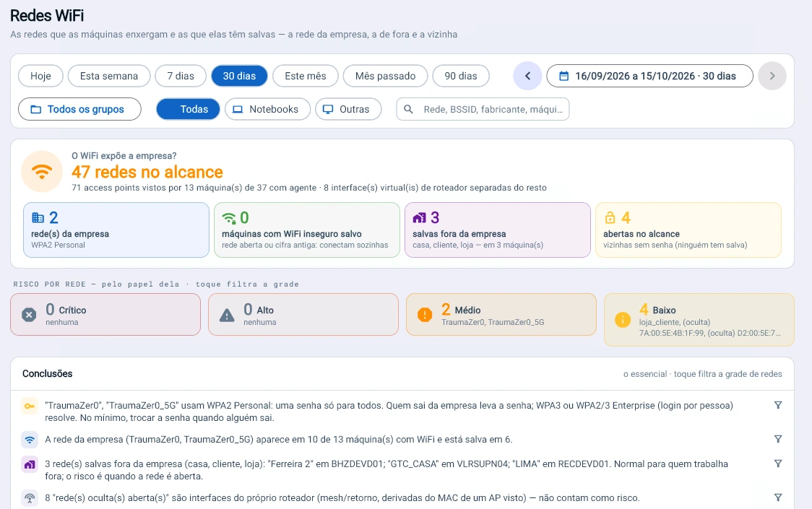Click the blue WiFi icon beside rede da empresa conclusion
812x509 pixels.
[x=30, y=440]
